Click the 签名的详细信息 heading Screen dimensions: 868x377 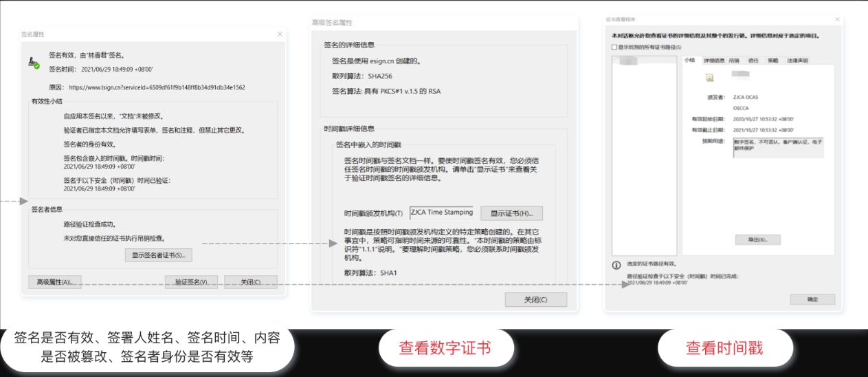tap(349, 45)
